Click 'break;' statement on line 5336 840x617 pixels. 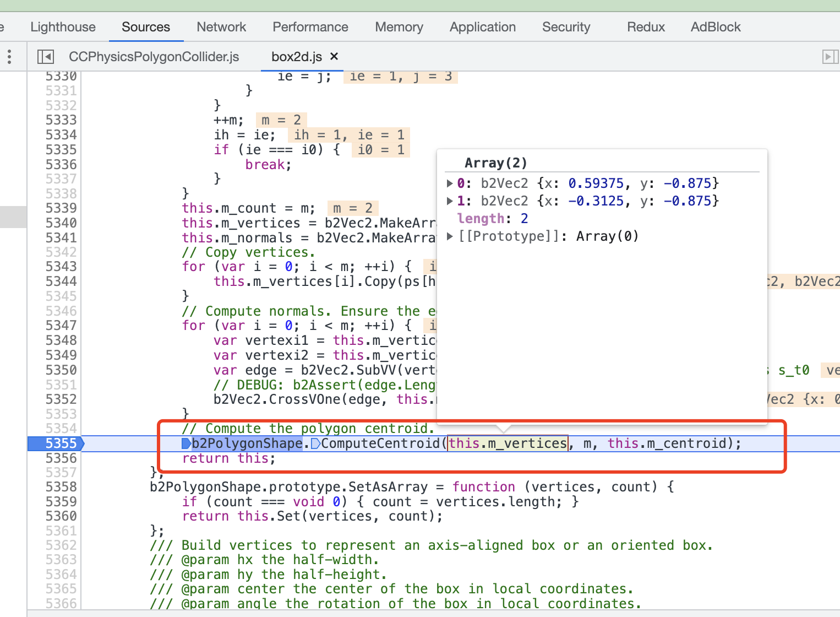click(268, 165)
